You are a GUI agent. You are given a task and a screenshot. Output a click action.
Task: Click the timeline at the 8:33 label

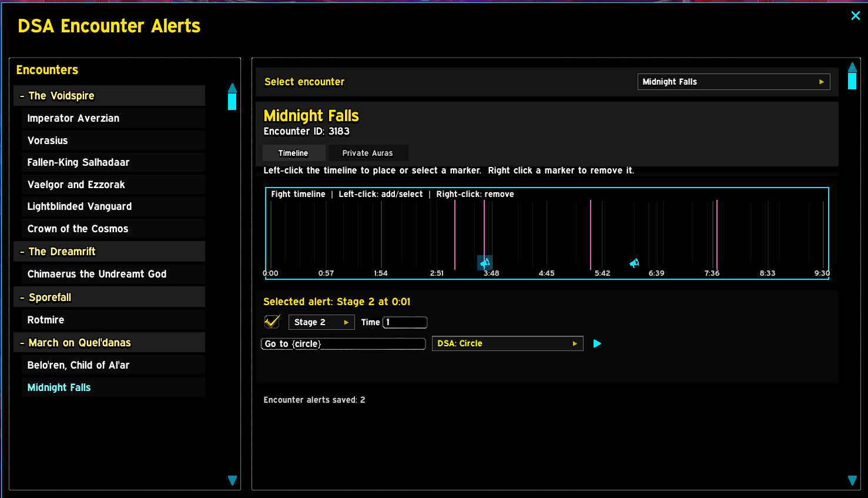point(768,273)
